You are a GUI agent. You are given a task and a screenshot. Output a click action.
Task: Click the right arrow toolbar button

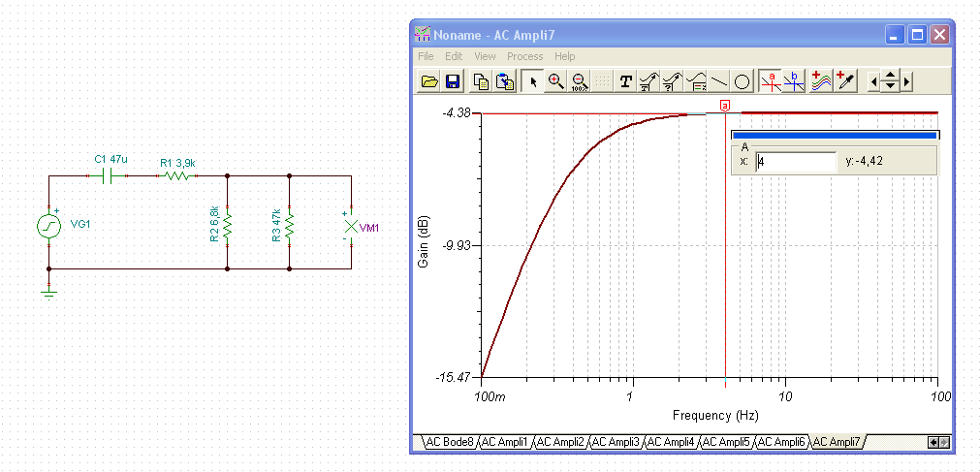(907, 81)
